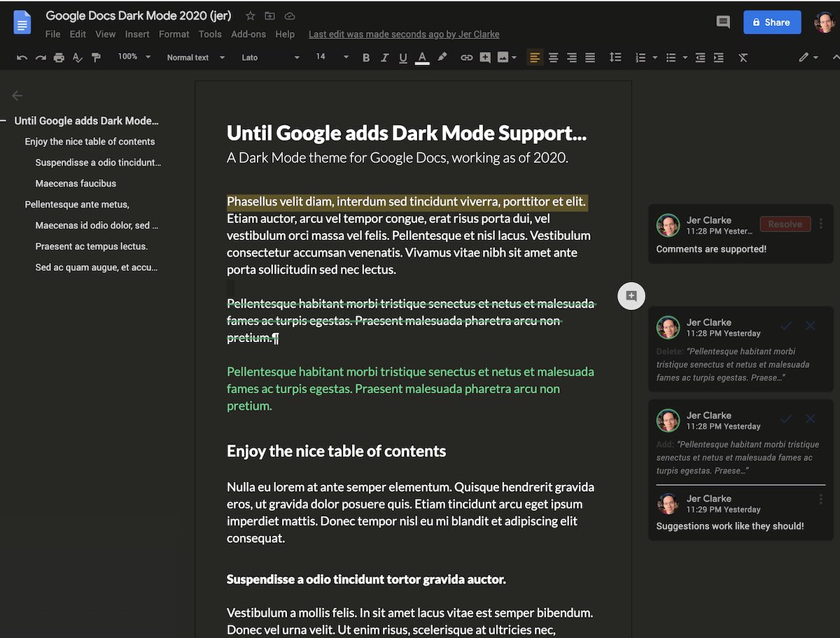Resolve the 'Comments are supported!' comment
Screen dimensions: 840x638
click(x=785, y=224)
